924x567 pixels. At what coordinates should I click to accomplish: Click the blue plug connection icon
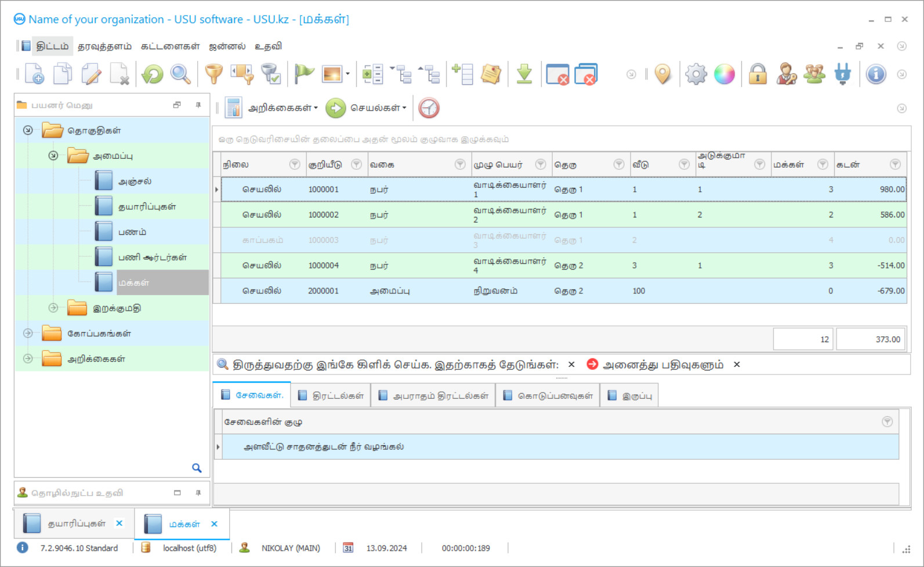pyautogui.click(x=843, y=74)
